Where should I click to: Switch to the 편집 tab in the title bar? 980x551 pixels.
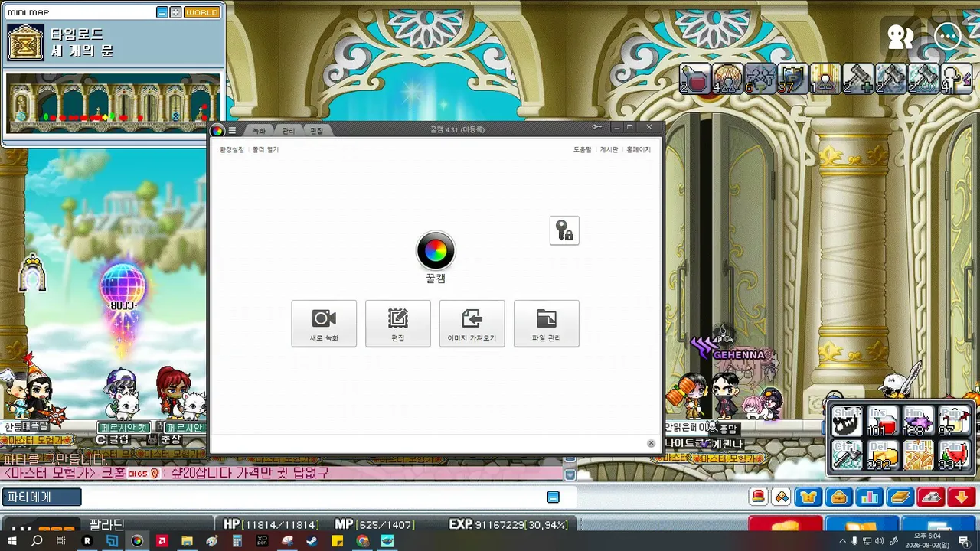coord(317,131)
